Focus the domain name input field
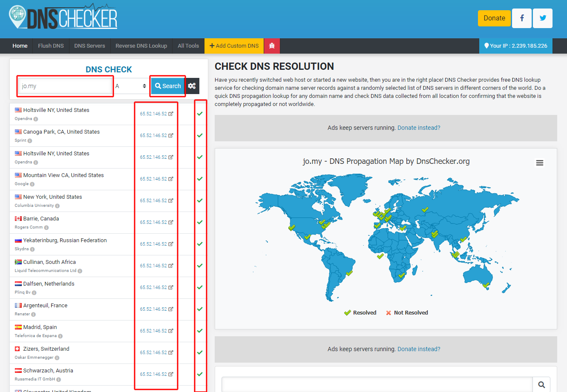The image size is (567, 392). point(65,86)
